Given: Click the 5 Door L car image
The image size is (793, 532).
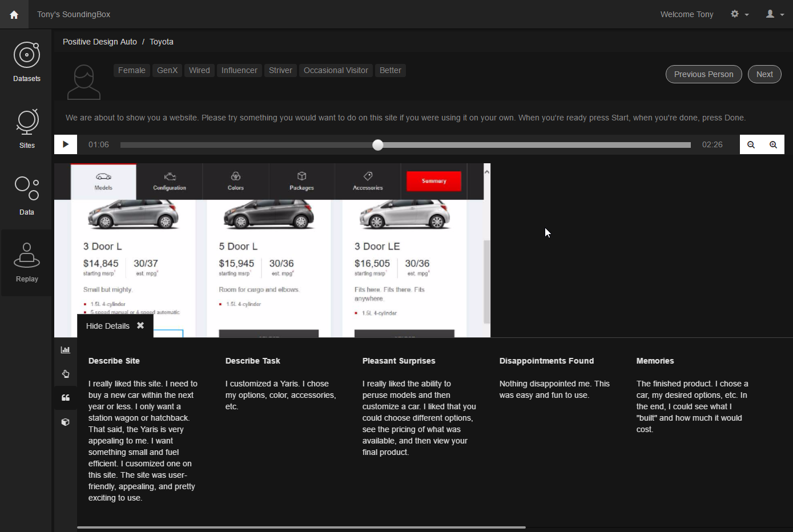Looking at the screenshot, I should (x=268, y=215).
